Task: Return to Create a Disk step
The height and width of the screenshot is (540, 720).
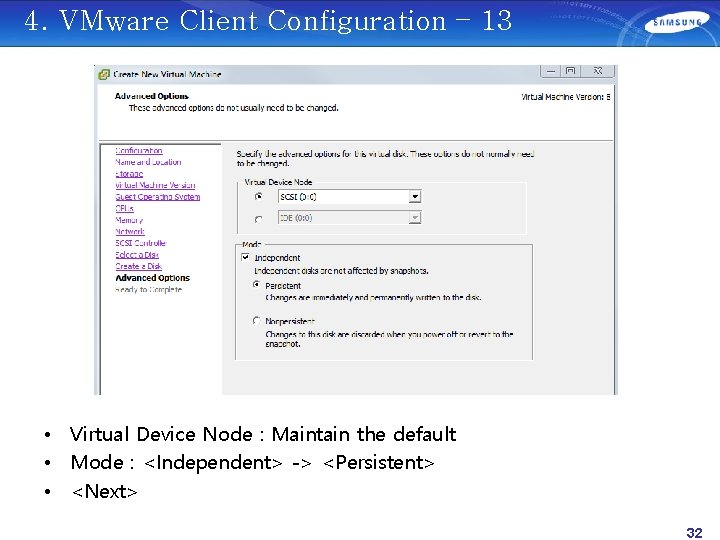Action: click(x=139, y=266)
